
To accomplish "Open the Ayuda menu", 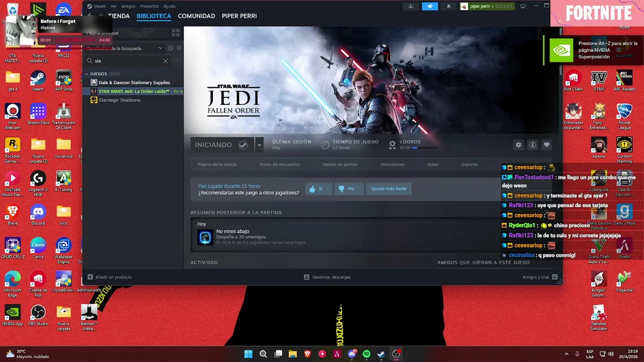I will coord(170,6).
